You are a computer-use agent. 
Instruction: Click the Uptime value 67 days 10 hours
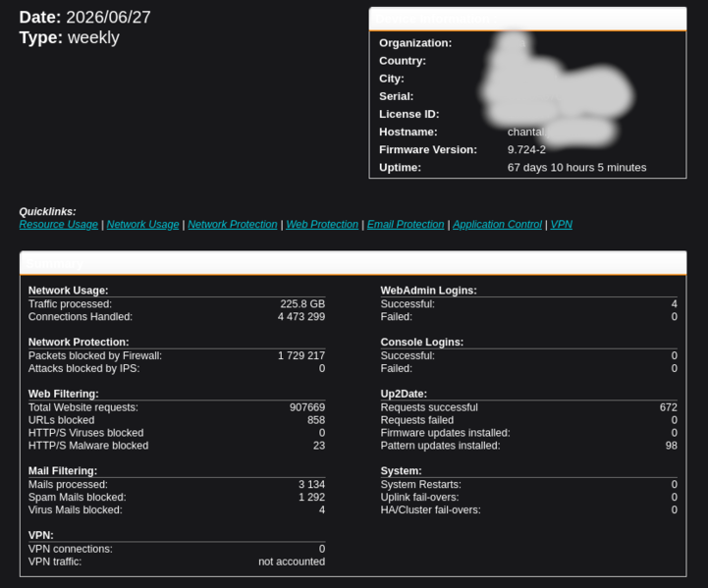pyautogui.click(x=576, y=168)
